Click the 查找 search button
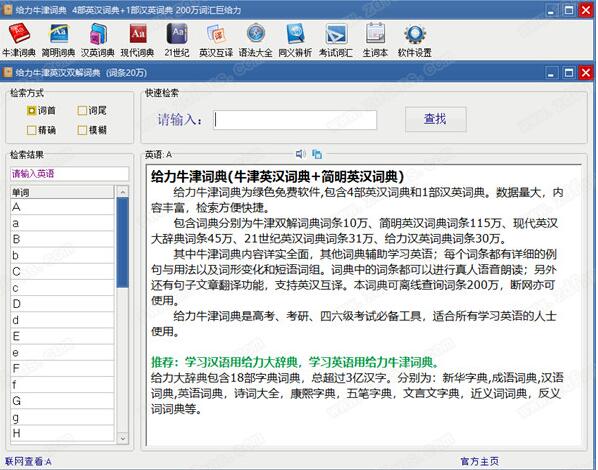Screen dimensions: 598x470 click(436, 119)
